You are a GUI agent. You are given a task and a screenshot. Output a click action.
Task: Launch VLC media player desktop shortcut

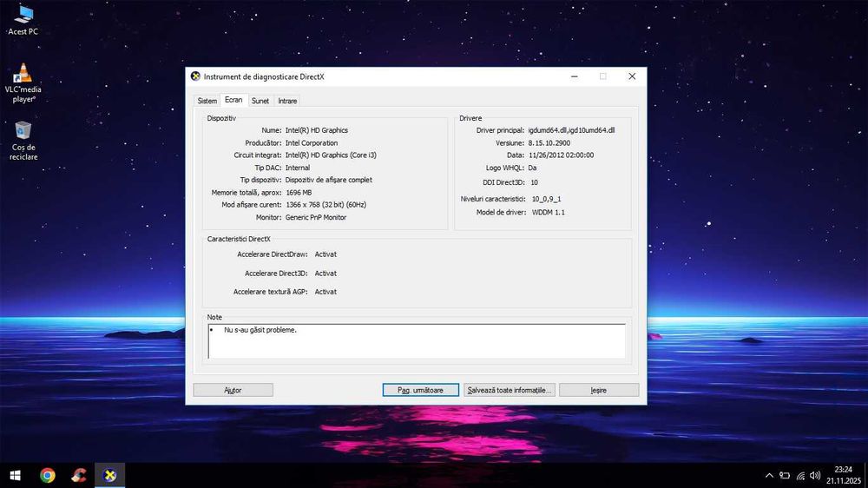click(23, 83)
